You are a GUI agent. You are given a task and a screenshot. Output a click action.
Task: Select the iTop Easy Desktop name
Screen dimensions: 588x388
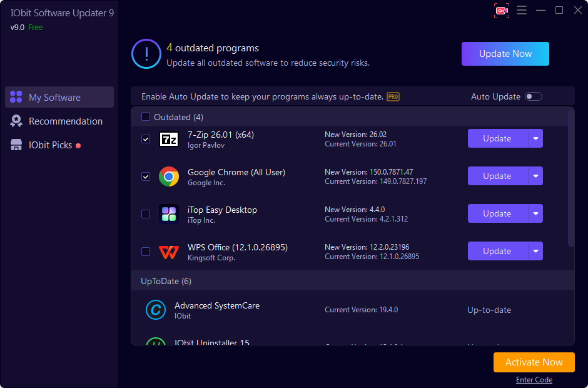pos(222,210)
